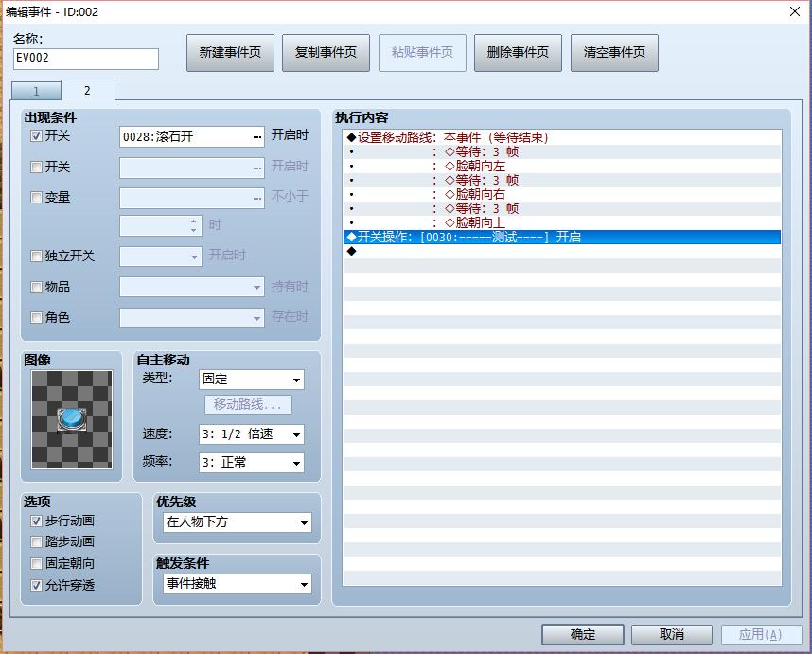Viewport: 812px width, 654px height.
Task: Click the 复制事件页 button
Action: 327,53
